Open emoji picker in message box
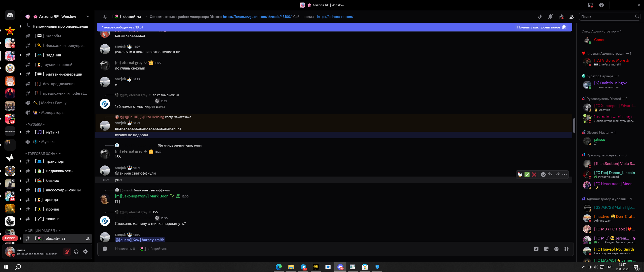644x272 pixels. (556, 249)
